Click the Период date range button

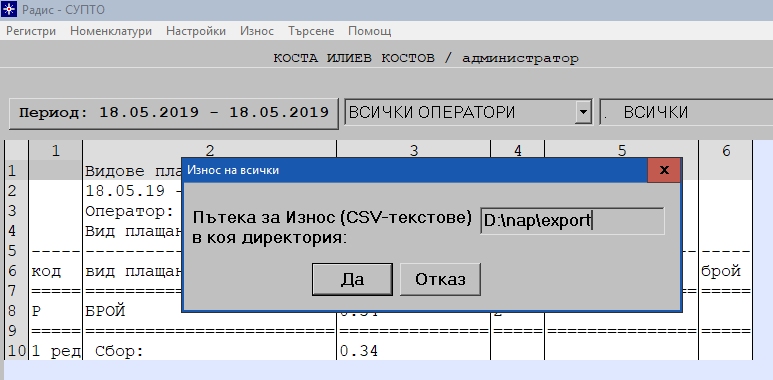(x=174, y=113)
